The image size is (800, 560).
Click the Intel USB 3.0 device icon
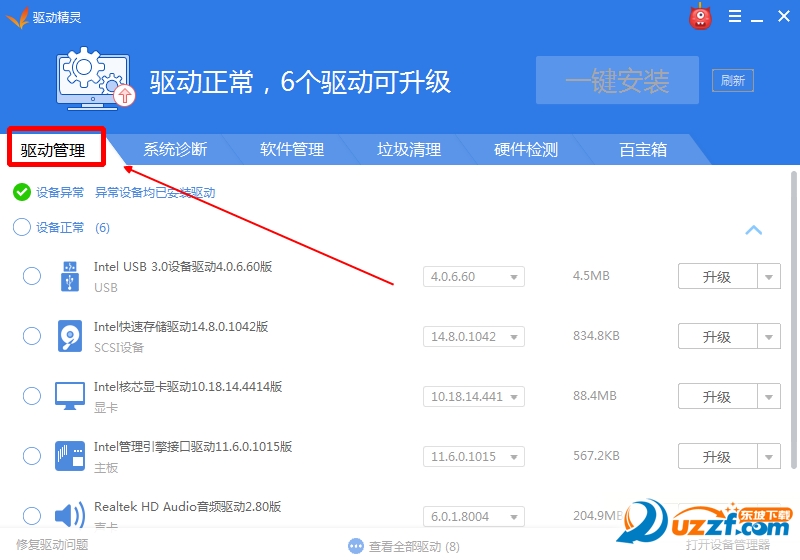click(70, 276)
